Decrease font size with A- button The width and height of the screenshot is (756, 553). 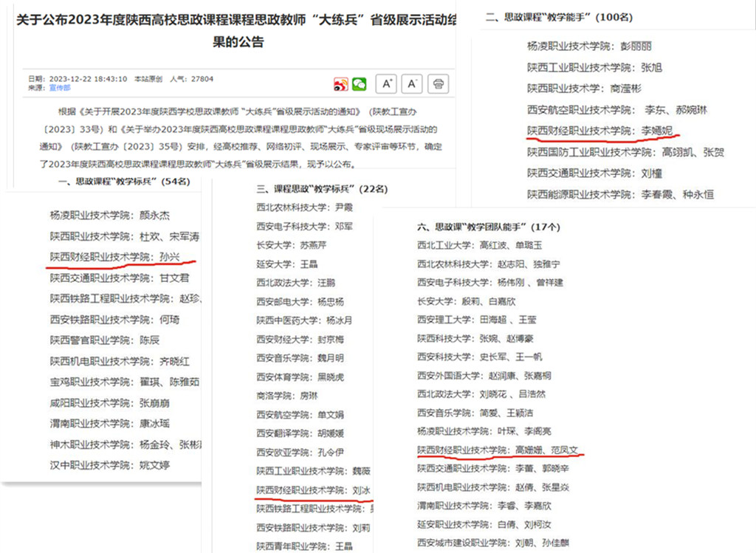point(412,83)
